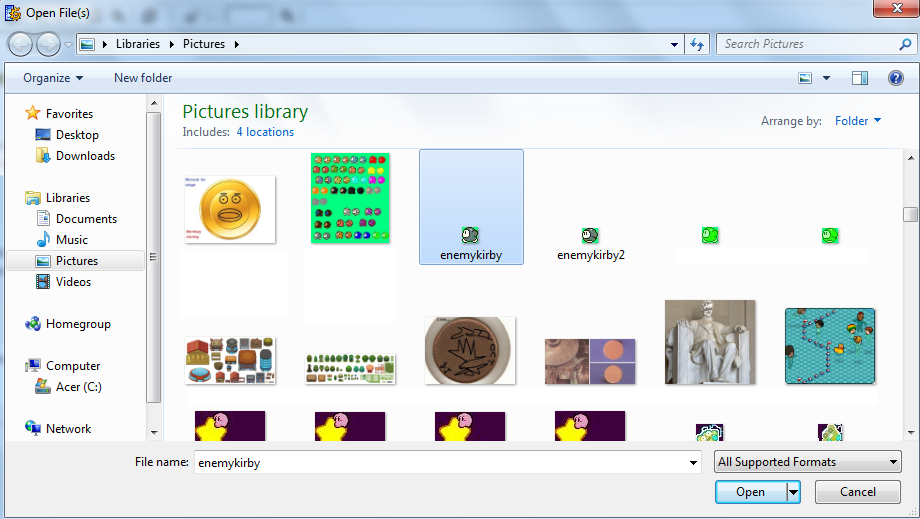Open the Organize menu
Image resolution: width=920 pixels, height=519 pixels.
click(53, 78)
